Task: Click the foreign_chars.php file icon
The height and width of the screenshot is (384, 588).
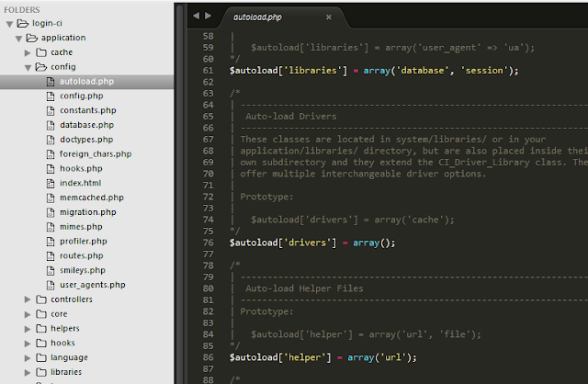Action: pyautogui.click(x=51, y=154)
